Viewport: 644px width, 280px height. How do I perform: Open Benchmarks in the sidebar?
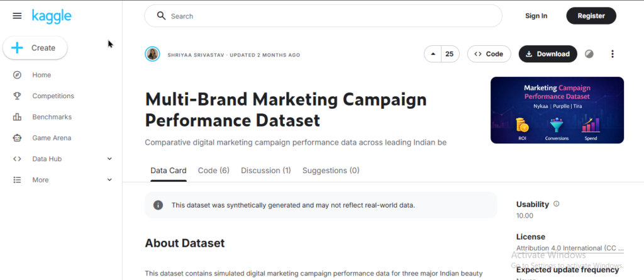[x=52, y=117]
